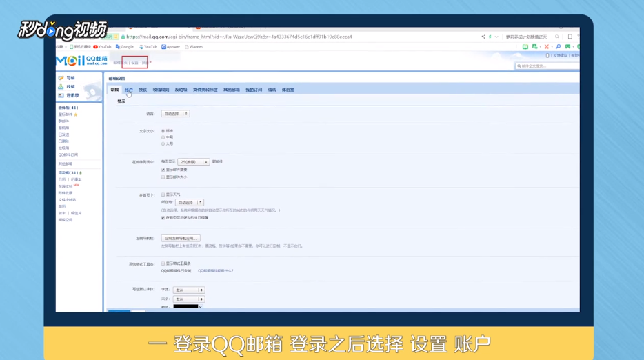This screenshot has height=360, width=644.
Task: Click the browser search magnifier icon
Action: point(557,37)
